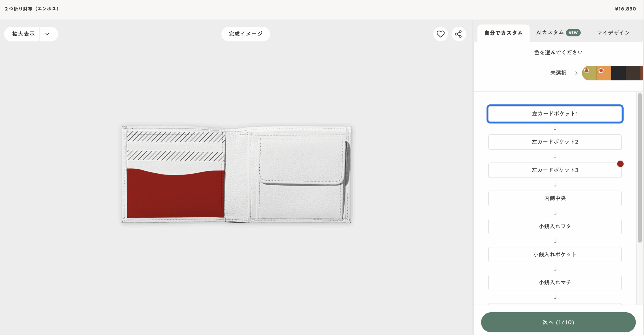Viewport: 644px width, 335px height.
Task: Click the star on the orange swatch
Action: pyautogui.click(x=601, y=70)
